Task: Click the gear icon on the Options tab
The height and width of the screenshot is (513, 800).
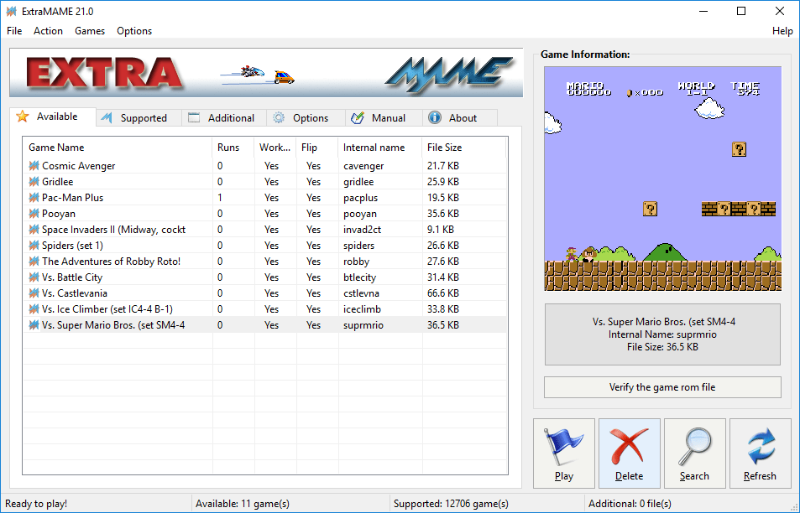Action: pos(279,118)
